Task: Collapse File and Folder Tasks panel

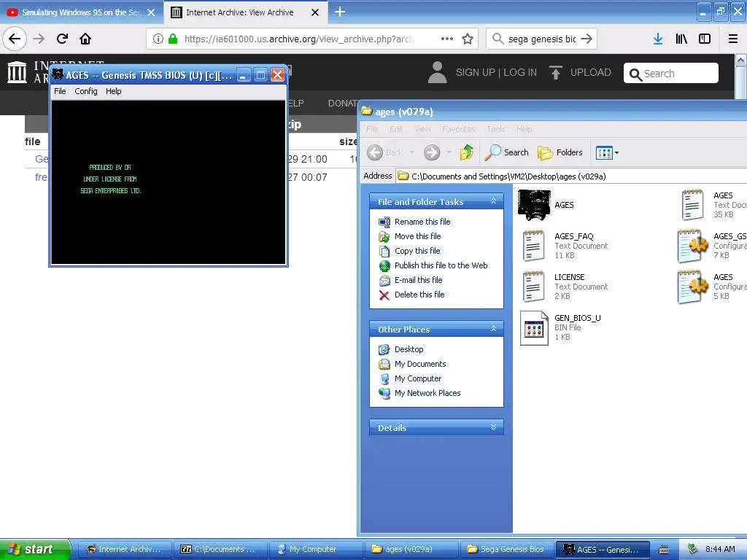Action: [x=494, y=201]
